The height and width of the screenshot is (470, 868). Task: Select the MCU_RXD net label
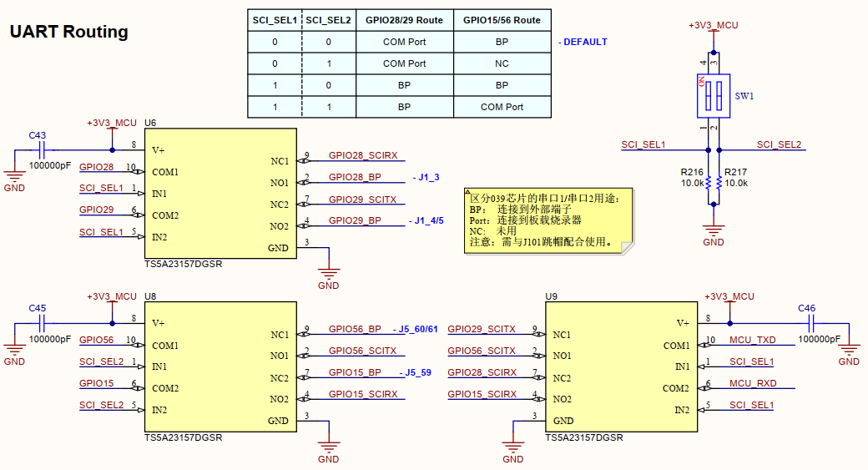click(752, 383)
